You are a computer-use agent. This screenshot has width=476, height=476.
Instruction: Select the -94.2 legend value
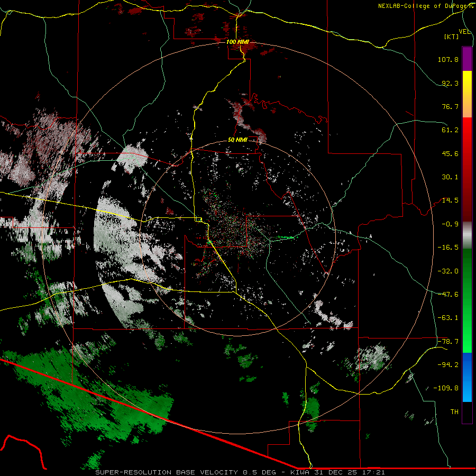[448, 365]
